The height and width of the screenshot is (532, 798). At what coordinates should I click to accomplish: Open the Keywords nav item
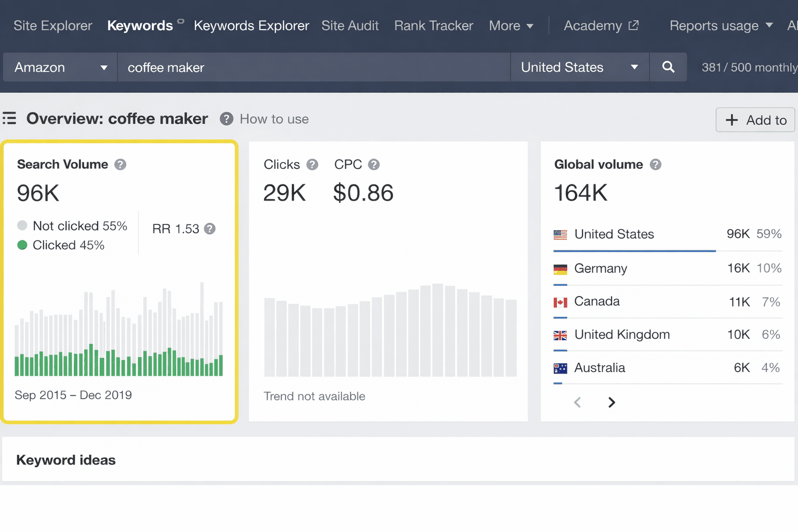coord(140,25)
